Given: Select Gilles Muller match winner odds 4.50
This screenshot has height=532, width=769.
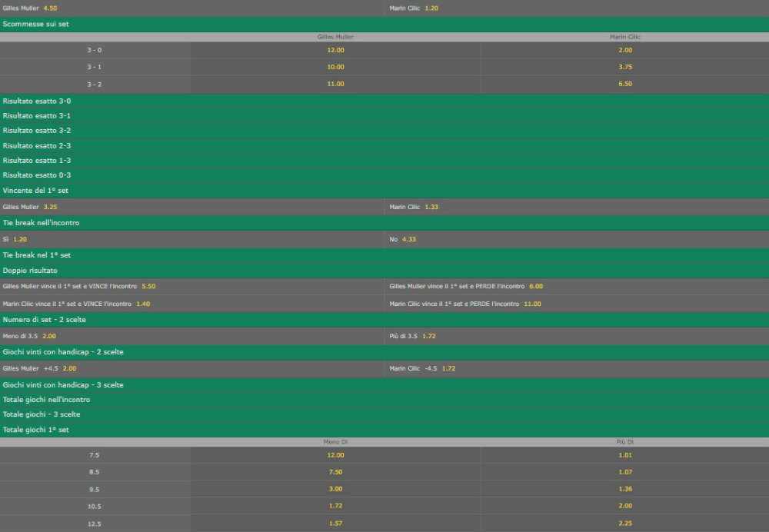Looking at the screenshot, I should point(51,8).
